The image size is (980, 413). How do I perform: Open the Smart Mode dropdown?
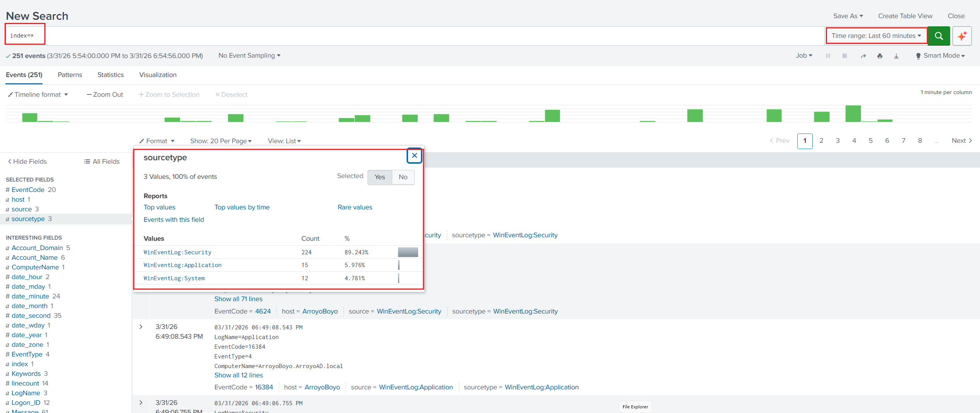[943, 56]
